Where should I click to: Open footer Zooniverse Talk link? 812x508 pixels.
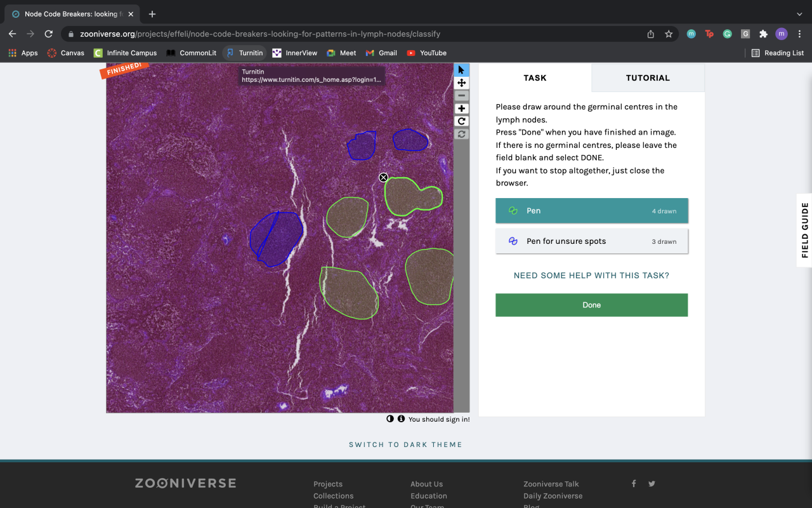(x=551, y=484)
